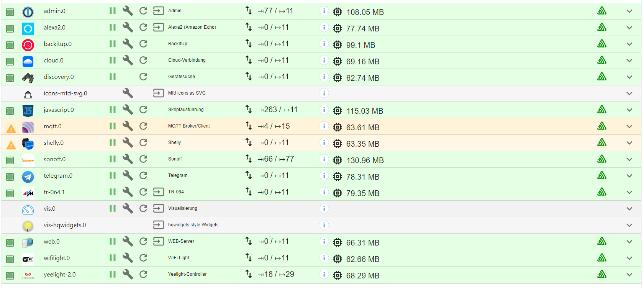Show info for sonoff.0 instance

324,159
